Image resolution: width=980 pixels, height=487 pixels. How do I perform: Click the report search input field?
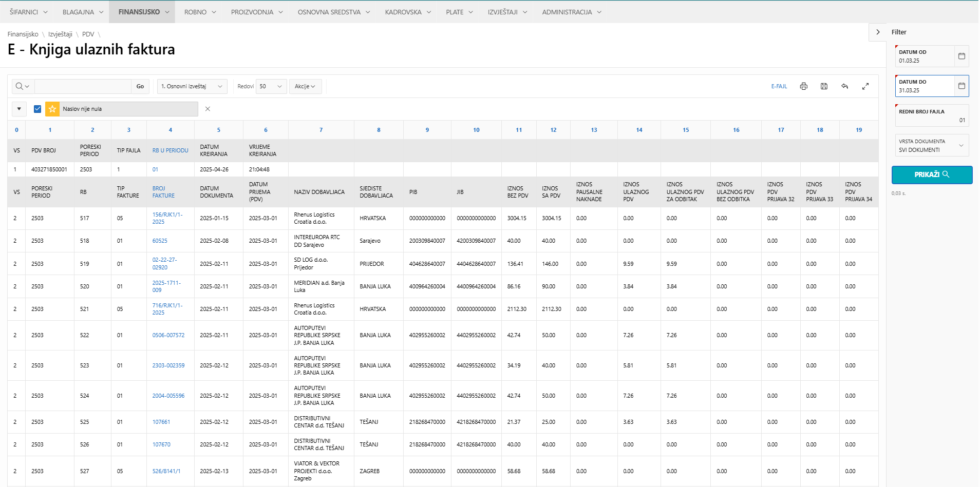(x=83, y=86)
